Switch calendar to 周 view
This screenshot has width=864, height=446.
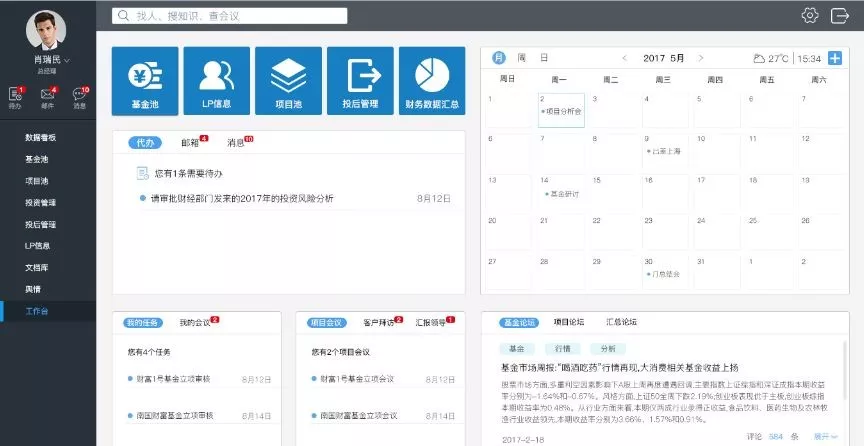521,57
